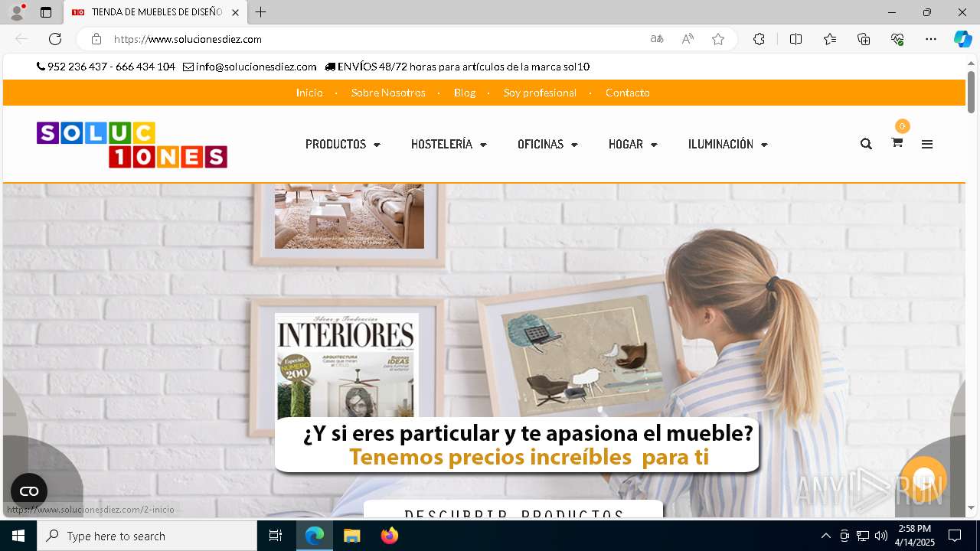The image size is (980, 551).
Task: Expand the PRODUCTOS dropdown menu
Action: pos(343,144)
